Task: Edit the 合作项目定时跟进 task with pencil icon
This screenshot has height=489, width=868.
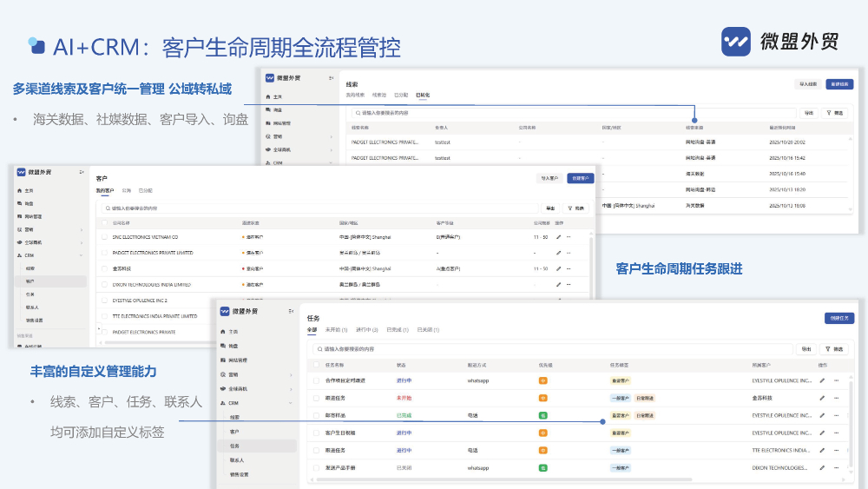Action: click(822, 380)
